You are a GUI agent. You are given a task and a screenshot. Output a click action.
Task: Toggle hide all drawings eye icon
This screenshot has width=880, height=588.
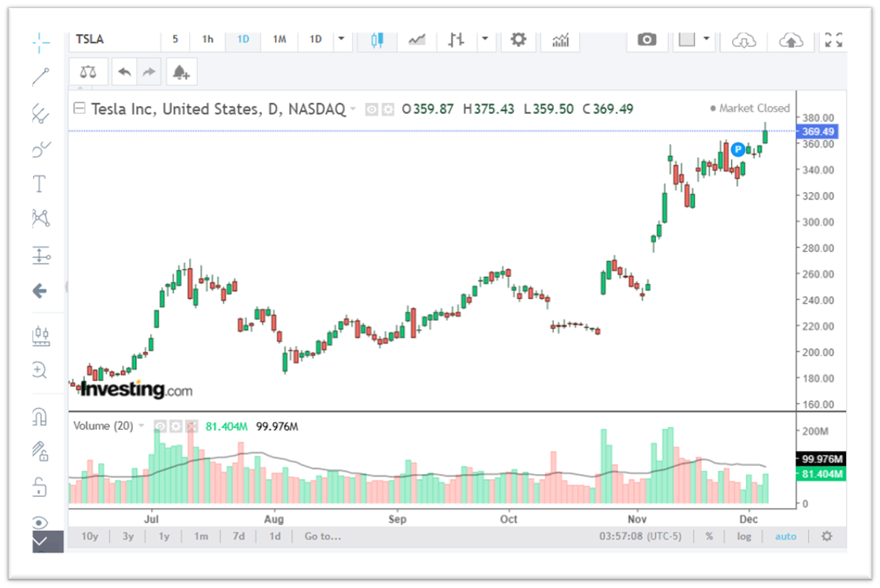(40, 523)
